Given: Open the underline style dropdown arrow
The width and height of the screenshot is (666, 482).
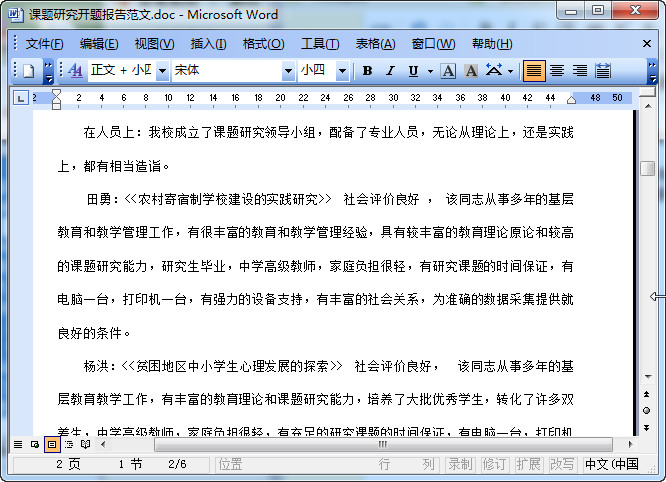Looking at the screenshot, I should (430, 71).
